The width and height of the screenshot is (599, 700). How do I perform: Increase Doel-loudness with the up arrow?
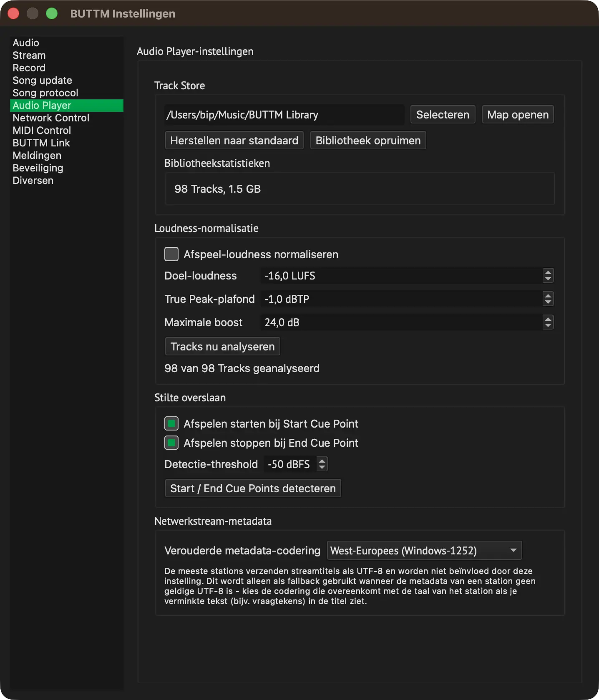(548, 272)
